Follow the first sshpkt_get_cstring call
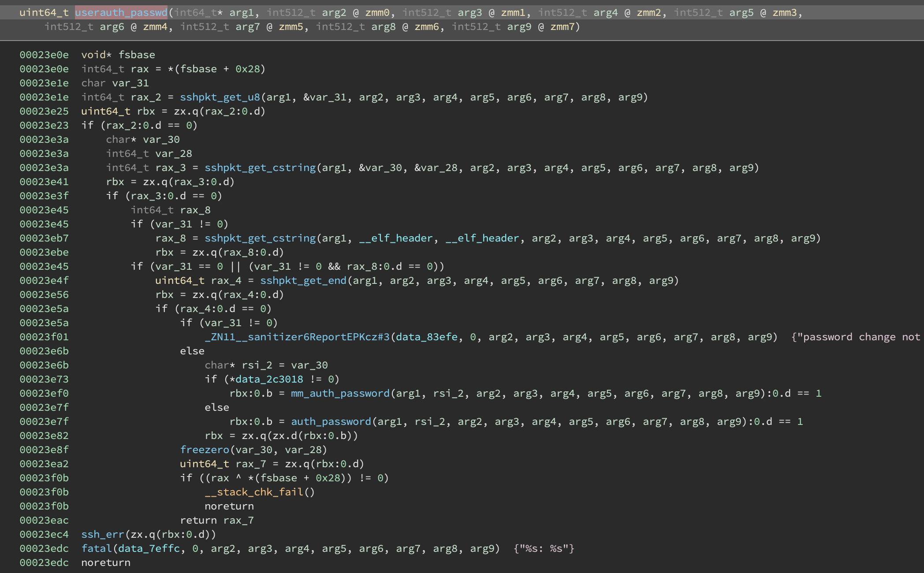The image size is (924, 573). 260,167
